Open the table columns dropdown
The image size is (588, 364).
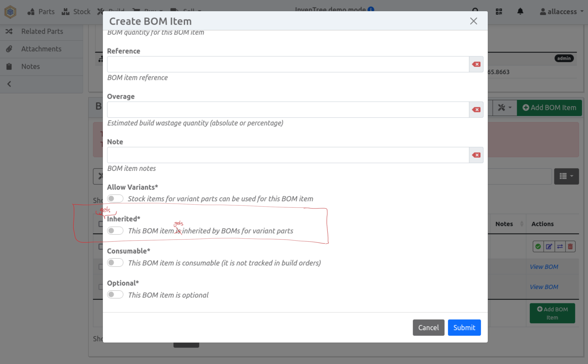click(x=566, y=176)
